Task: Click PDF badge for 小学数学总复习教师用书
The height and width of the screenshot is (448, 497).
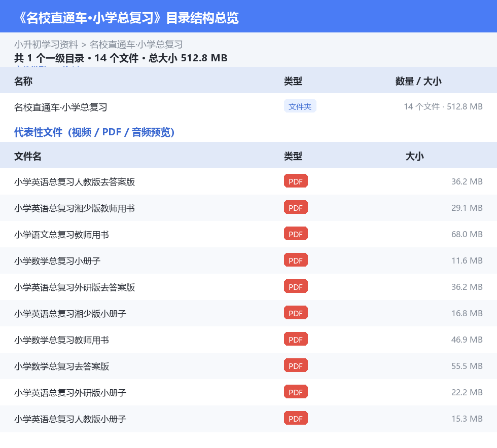Action: pyautogui.click(x=296, y=340)
